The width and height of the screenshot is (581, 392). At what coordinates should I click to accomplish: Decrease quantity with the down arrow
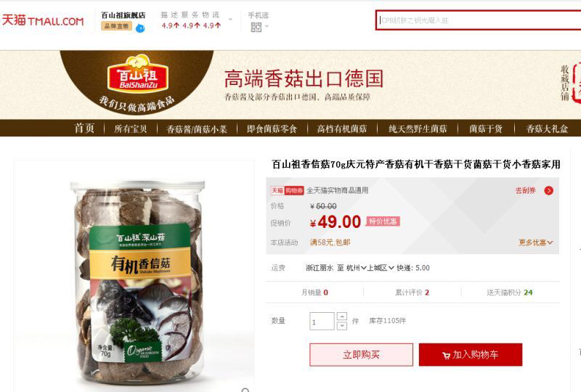click(x=342, y=326)
